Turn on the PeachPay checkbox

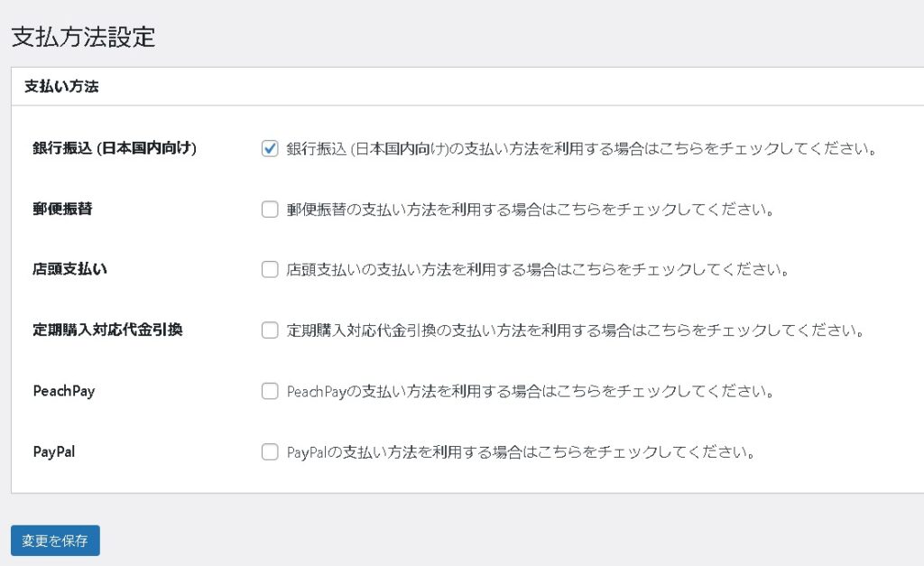(269, 391)
